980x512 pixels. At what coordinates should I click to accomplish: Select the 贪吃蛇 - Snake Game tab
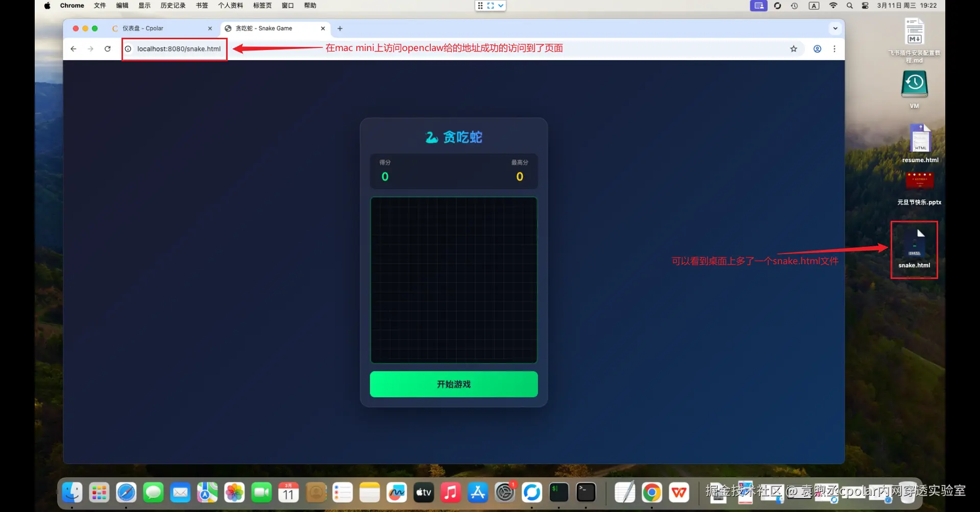[275, 29]
